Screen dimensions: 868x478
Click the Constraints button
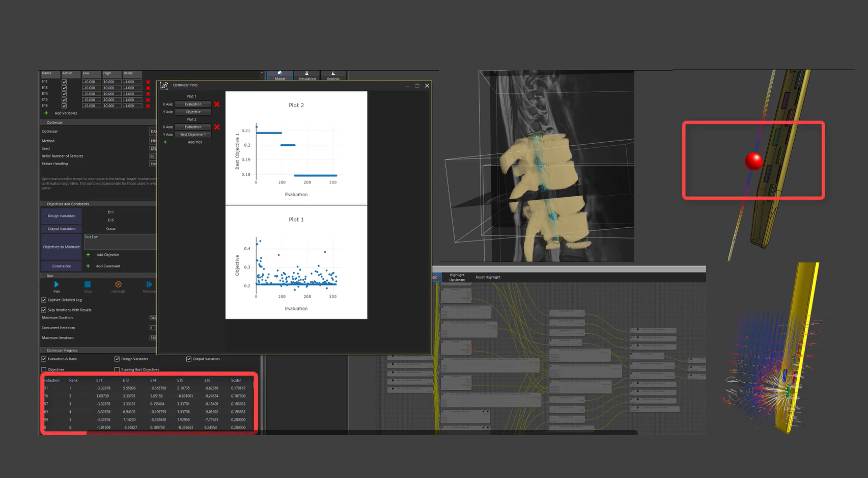click(62, 266)
